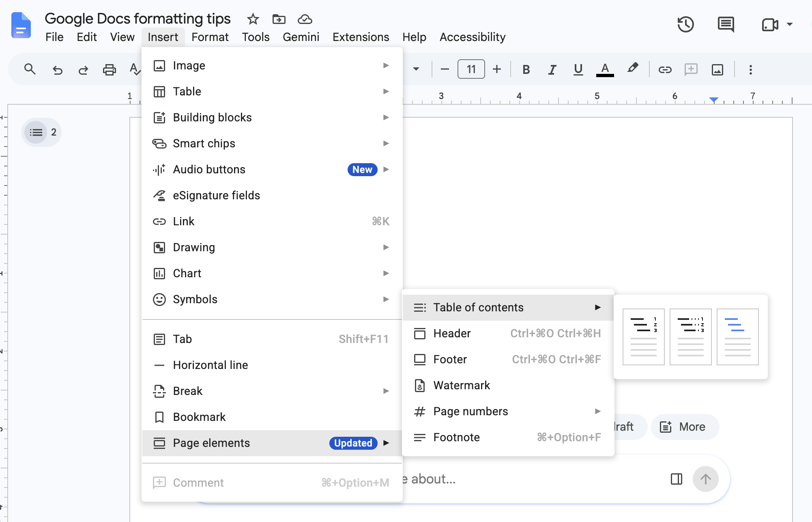Expand the Building blocks submenu

(x=272, y=117)
